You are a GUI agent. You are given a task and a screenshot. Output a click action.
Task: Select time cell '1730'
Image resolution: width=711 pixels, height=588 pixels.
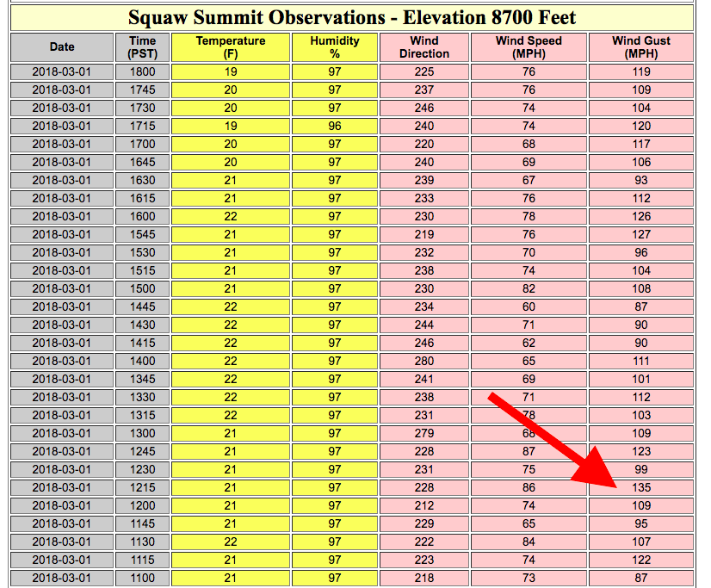[142, 108]
